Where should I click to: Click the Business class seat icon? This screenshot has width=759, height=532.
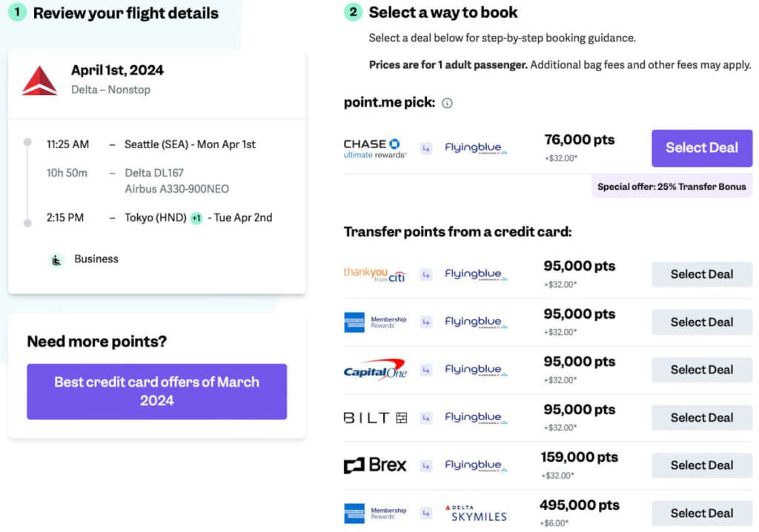(57, 260)
